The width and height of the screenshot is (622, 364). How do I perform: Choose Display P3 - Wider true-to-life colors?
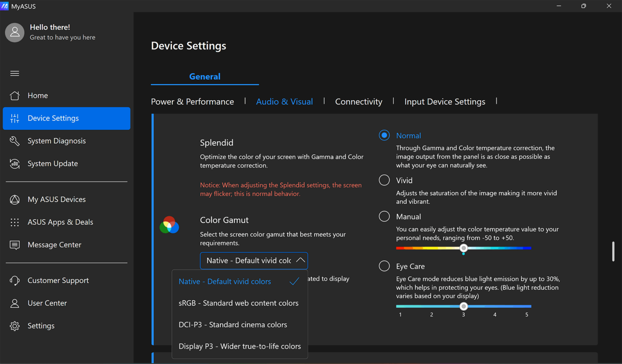[239, 346]
